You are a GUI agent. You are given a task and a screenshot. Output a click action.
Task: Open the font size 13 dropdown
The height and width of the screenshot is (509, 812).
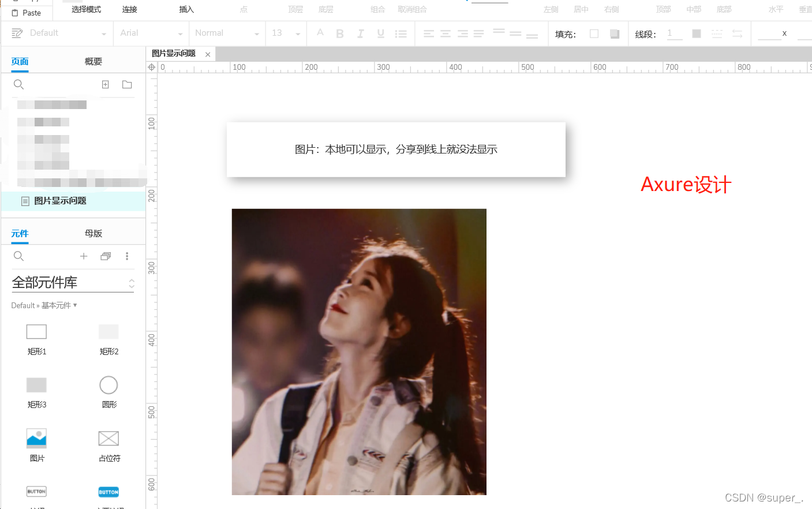286,33
